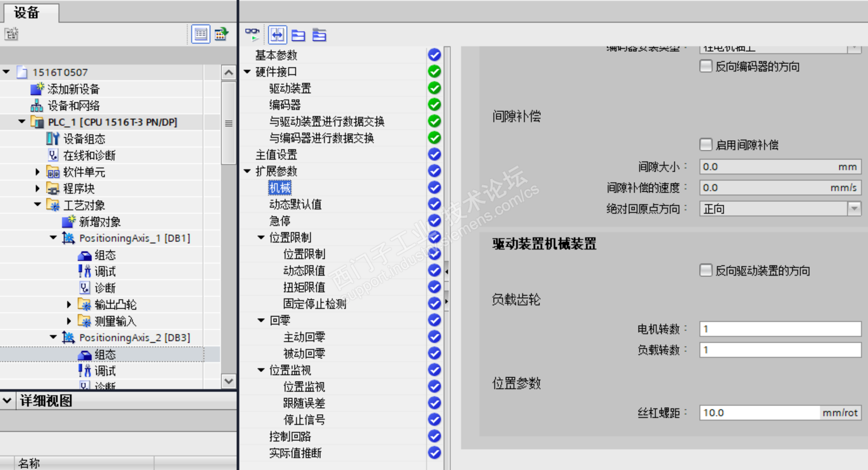Tick the 反向驱动装置的方向 checkbox
Viewport: 868px width, 470px height.
706,270
